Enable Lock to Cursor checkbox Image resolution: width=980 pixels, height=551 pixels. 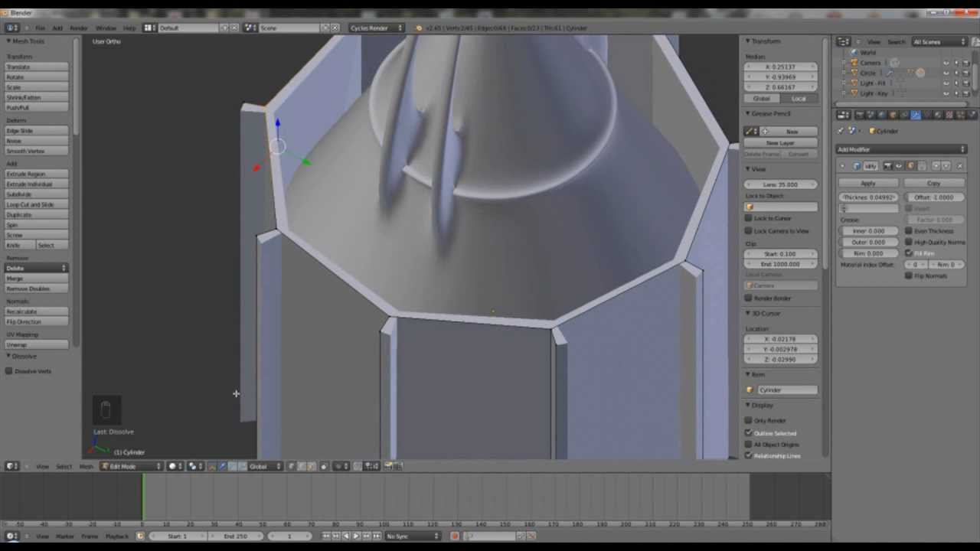pyautogui.click(x=749, y=218)
